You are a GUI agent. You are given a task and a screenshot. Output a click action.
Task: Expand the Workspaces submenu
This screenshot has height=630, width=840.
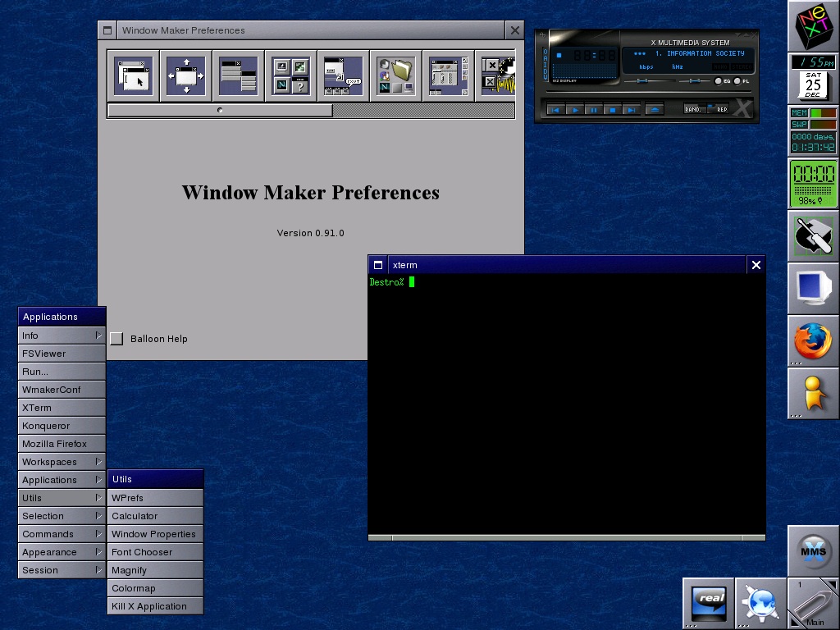(x=62, y=462)
